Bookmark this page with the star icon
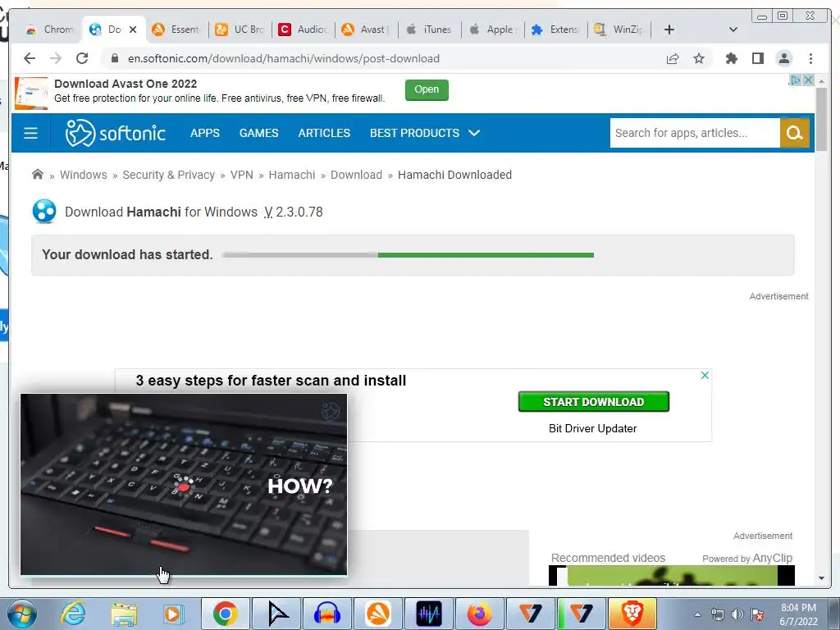This screenshot has width=840, height=630. click(x=699, y=58)
